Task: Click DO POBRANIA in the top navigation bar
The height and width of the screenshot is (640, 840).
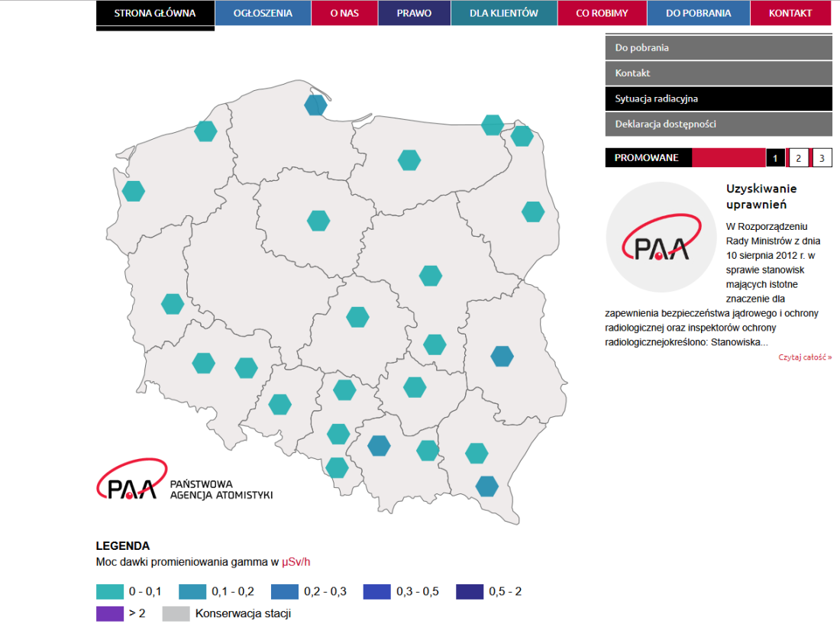Action: pos(699,13)
